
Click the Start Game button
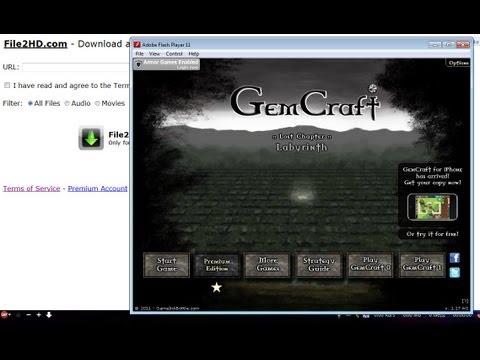point(166,265)
